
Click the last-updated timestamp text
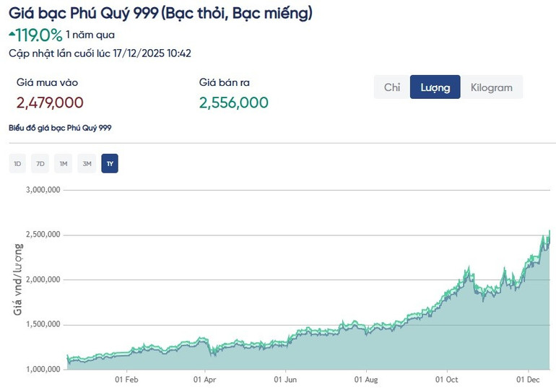pos(100,53)
